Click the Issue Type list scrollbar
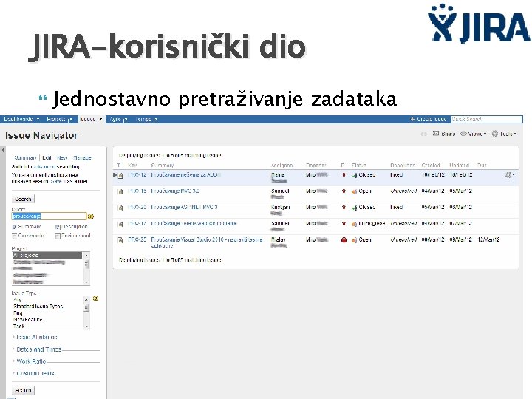 click(86, 313)
